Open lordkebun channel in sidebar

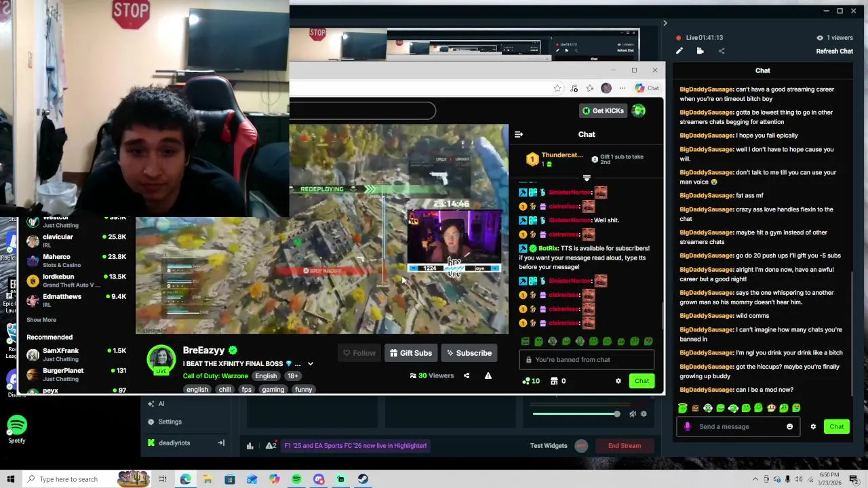pos(75,281)
